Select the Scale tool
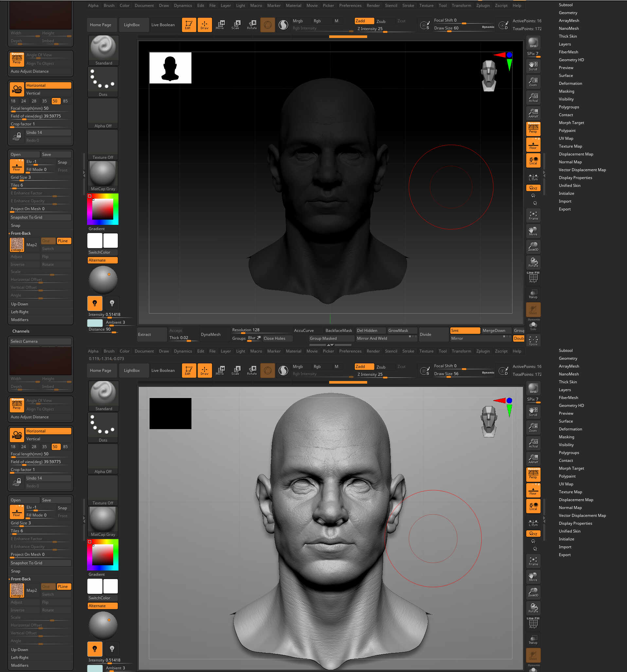Screen dimensions: 627x672 [236, 24]
